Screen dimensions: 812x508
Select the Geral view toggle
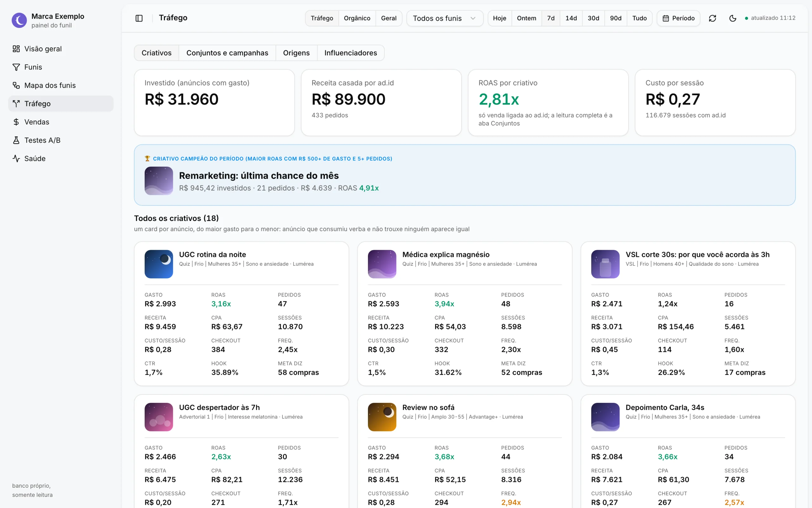tap(389, 18)
